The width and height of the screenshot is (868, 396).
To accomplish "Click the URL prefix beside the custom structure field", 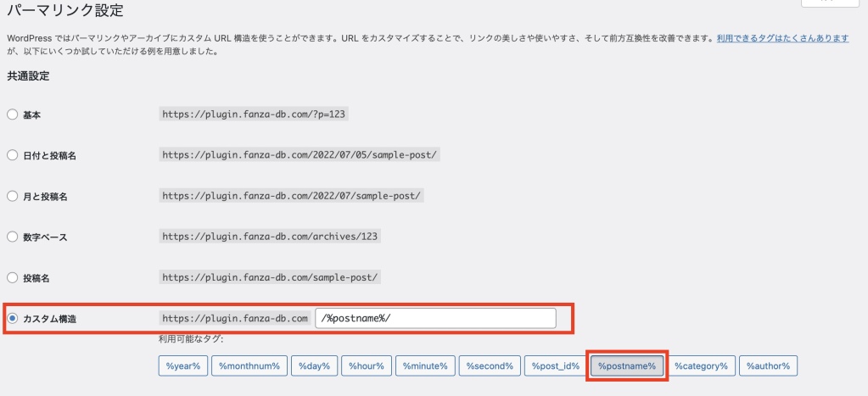I will coord(235,319).
